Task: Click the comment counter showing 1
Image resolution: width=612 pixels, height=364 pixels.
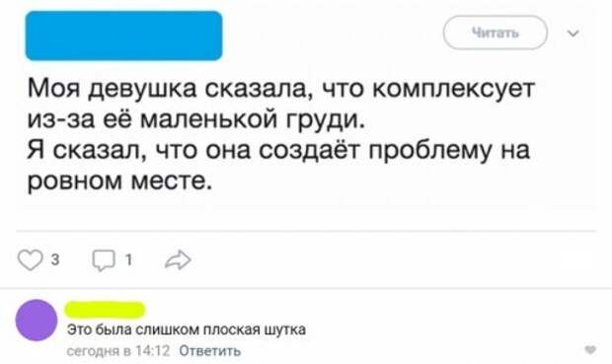Action: coord(128,259)
